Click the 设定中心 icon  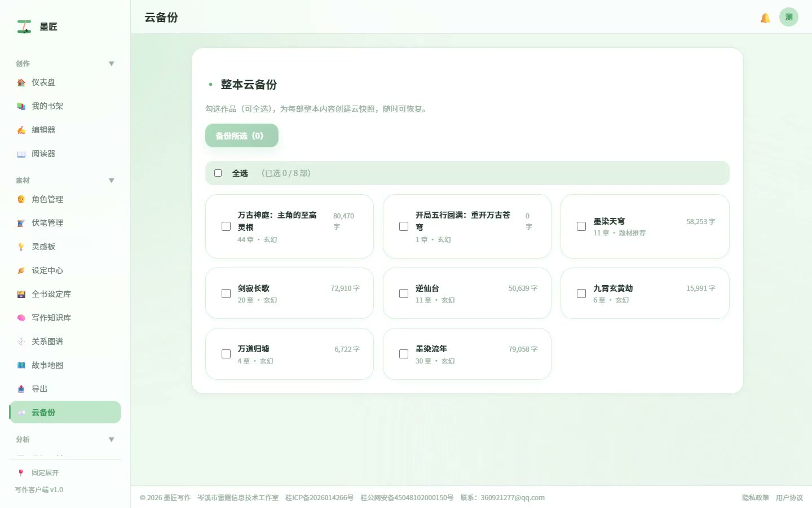pos(21,270)
